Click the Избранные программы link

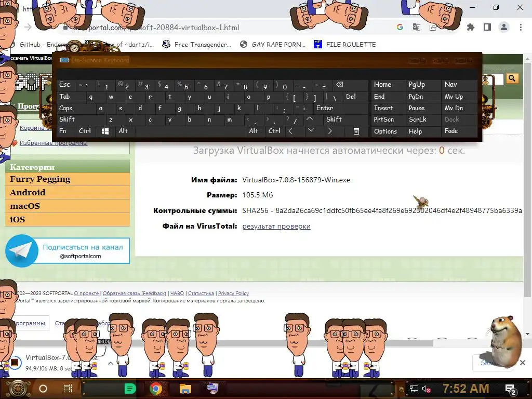(x=54, y=143)
